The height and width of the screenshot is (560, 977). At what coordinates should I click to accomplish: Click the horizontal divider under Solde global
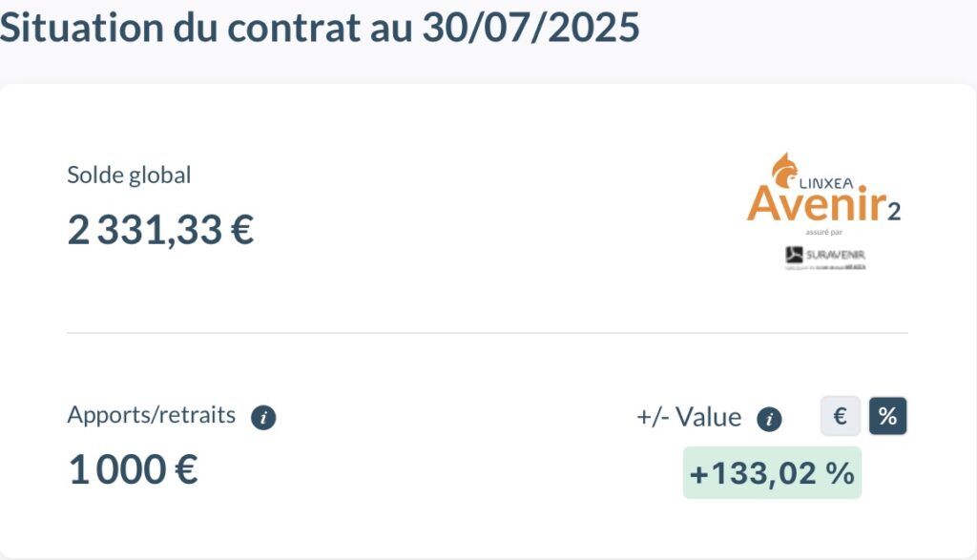(x=488, y=333)
